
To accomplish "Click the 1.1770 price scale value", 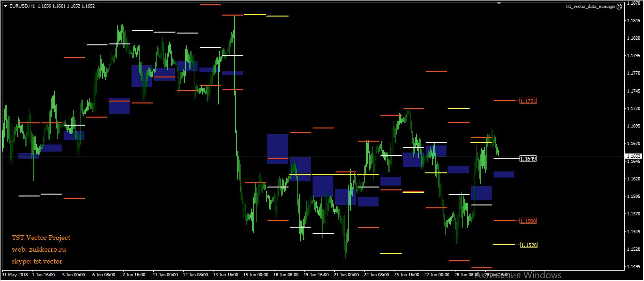I will click(633, 73).
